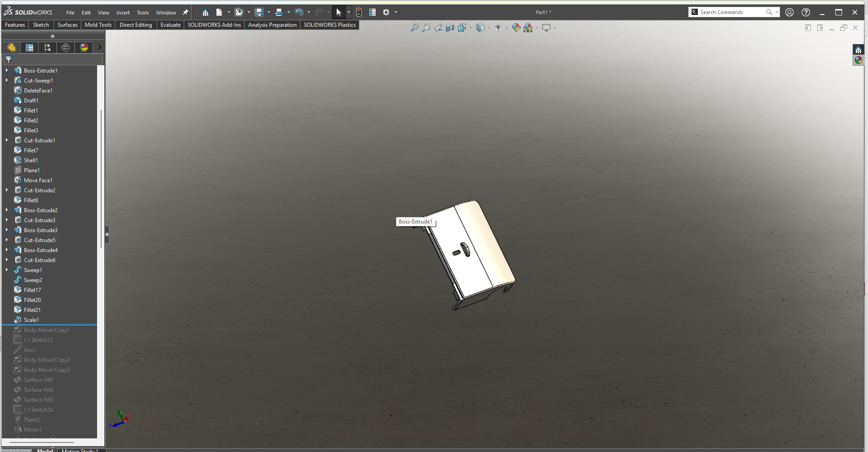Image resolution: width=868 pixels, height=452 pixels.
Task: Expand the Cut-Sweep1 feature node
Action: click(x=7, y=80)
